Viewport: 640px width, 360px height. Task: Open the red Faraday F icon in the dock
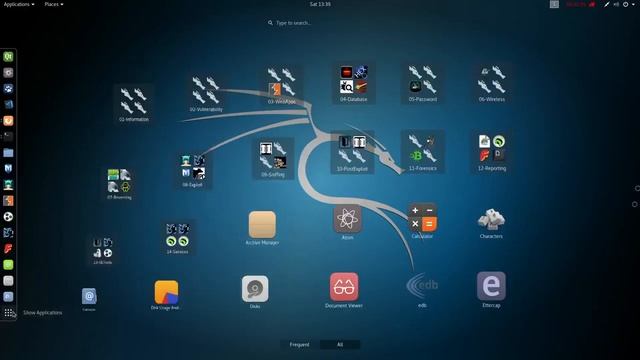8,249
